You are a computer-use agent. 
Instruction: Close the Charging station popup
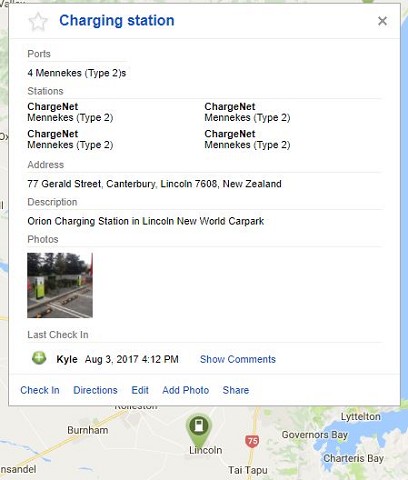coord(382,21)
